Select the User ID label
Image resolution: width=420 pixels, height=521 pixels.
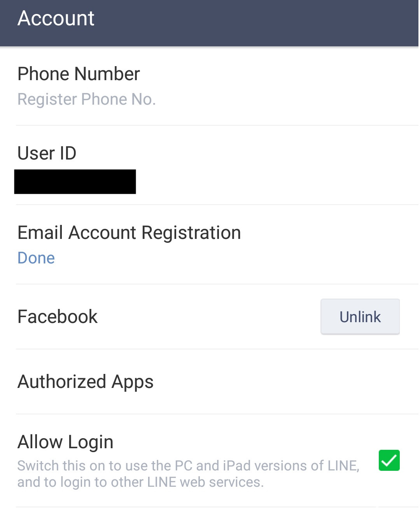coord(47,153)
